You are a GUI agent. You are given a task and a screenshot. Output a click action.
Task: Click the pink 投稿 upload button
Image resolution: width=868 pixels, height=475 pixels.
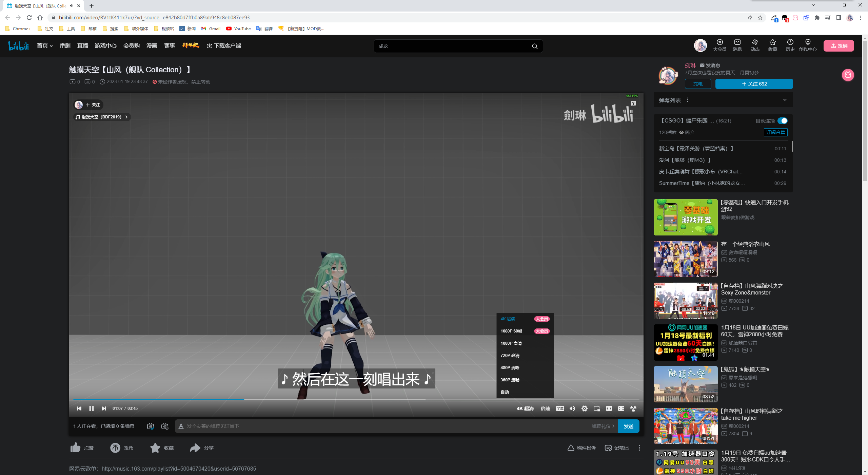[839, 46]
